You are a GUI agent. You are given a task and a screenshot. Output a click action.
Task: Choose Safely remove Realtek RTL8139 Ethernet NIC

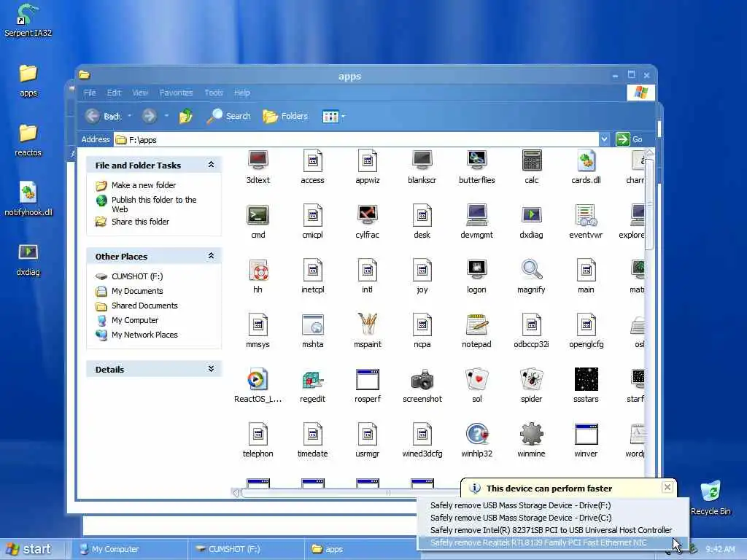pos(553,542)
